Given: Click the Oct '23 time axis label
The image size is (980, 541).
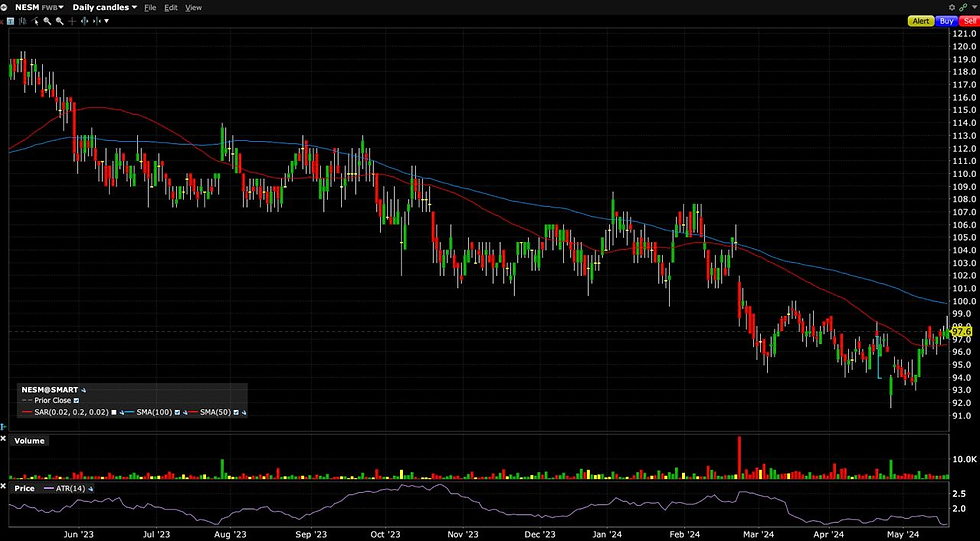Looking at the screenshot, I should 385,534.
